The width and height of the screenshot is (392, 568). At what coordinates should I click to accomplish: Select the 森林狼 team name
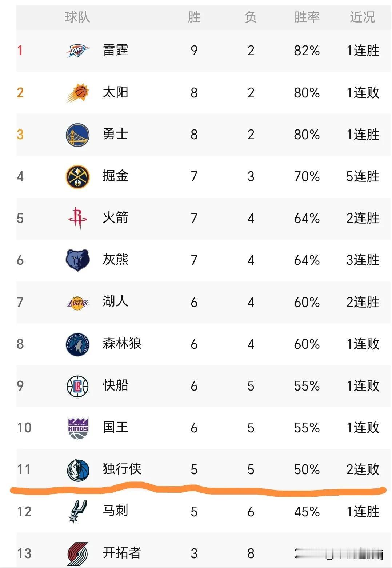click(122, 344)
